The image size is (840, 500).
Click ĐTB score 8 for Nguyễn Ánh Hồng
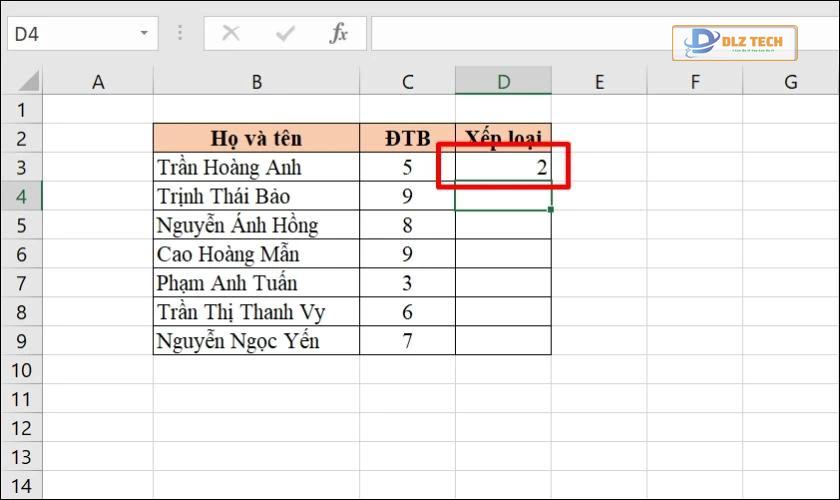408,225
